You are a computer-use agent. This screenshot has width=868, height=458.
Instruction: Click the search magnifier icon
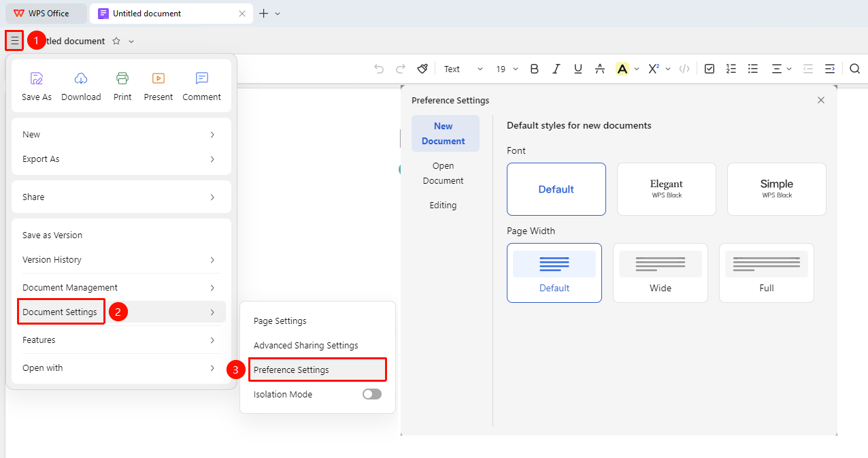pos(855,69)
